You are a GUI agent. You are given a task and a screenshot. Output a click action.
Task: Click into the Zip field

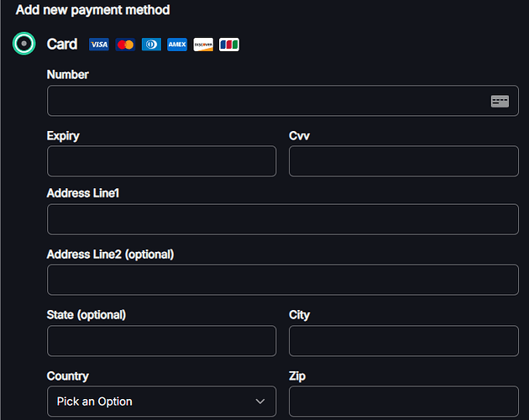tap(403, 402)
